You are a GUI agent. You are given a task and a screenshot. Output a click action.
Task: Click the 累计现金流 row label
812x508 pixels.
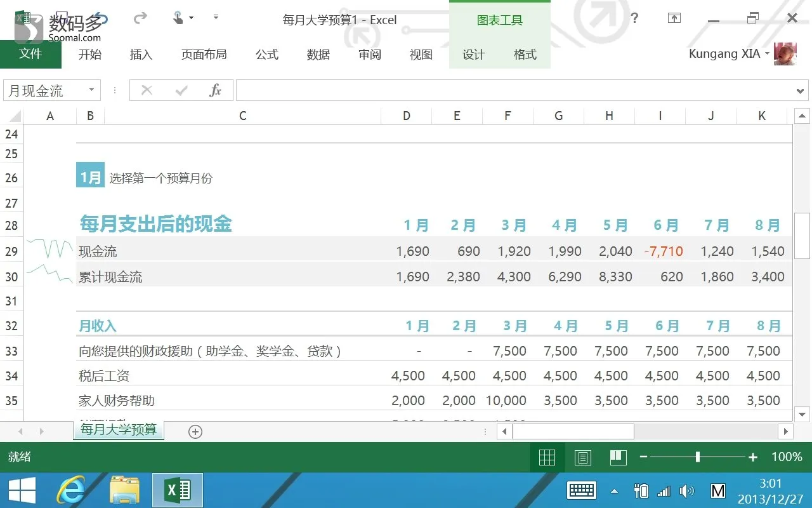click(110, 277)
